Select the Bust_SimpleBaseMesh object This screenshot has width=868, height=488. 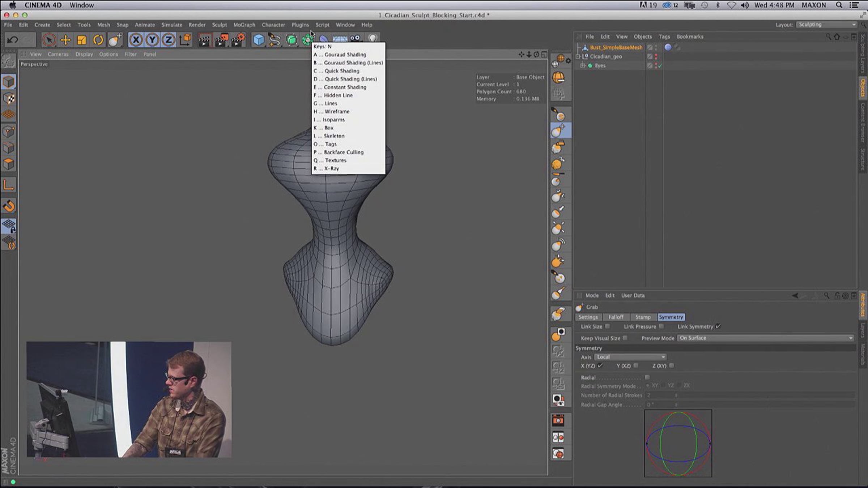coord(616,47)
